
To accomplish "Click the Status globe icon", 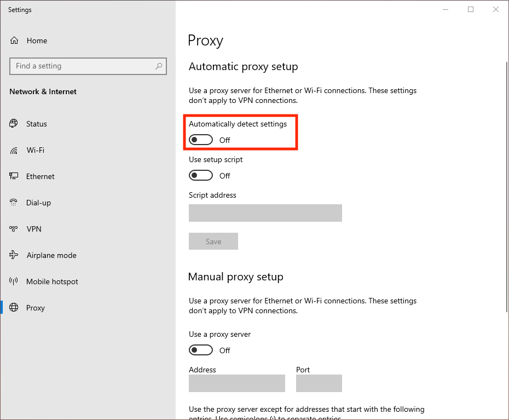I will click(13, 124).
